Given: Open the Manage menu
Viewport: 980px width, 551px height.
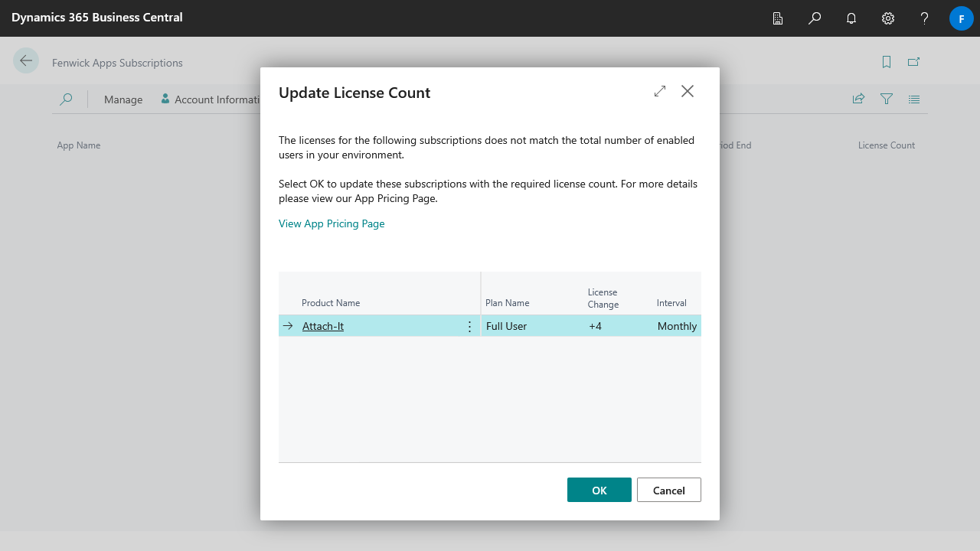Looking at the screenshot, I should [123, 99].
